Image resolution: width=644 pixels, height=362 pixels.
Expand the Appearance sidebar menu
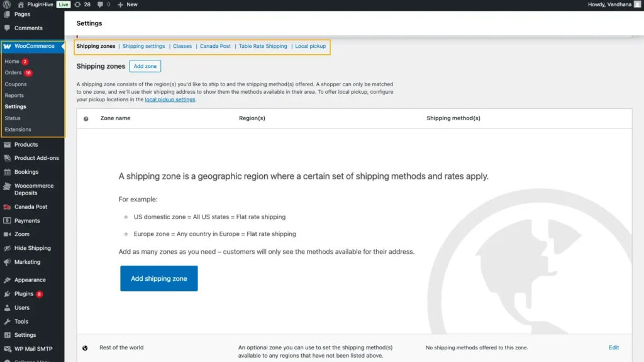30,280
